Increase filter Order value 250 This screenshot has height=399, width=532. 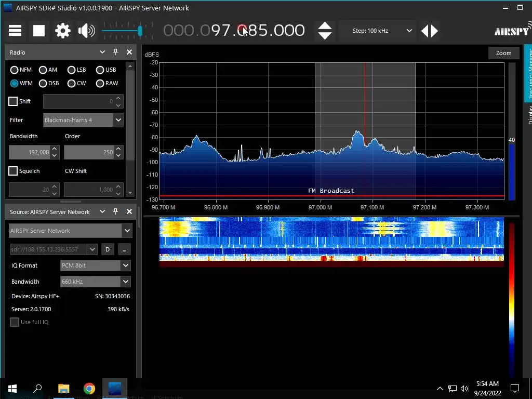(118, 149)
